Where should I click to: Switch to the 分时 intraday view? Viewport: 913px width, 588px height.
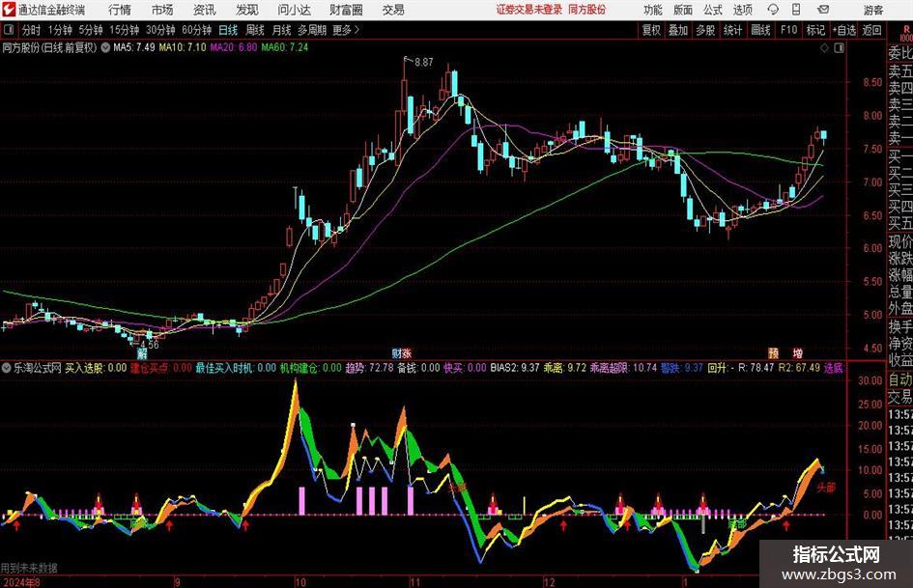(x=32, y=30)
